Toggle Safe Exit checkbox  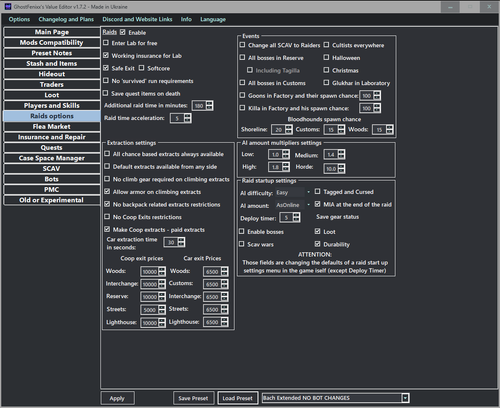[106, 68]
